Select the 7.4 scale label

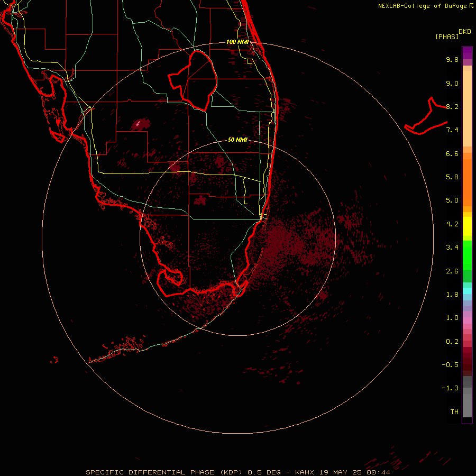coord(452,130)
